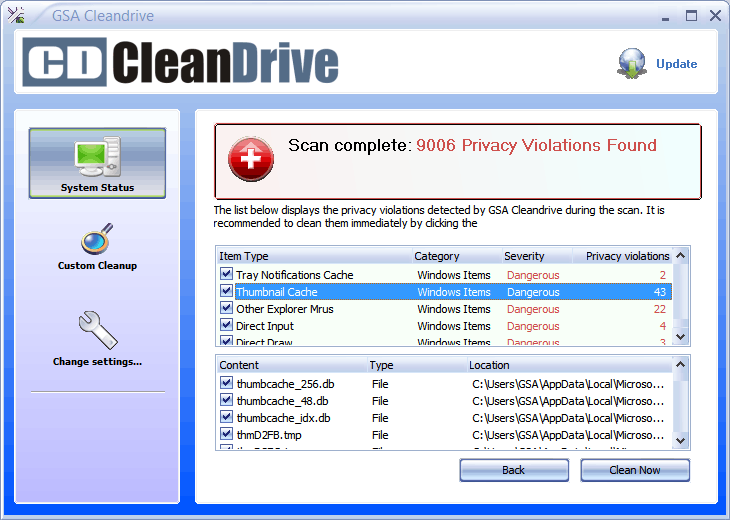This screenshot has height=520, width=730.
Task: Select thumbcache_256.db file name
Action: point(285,384)
